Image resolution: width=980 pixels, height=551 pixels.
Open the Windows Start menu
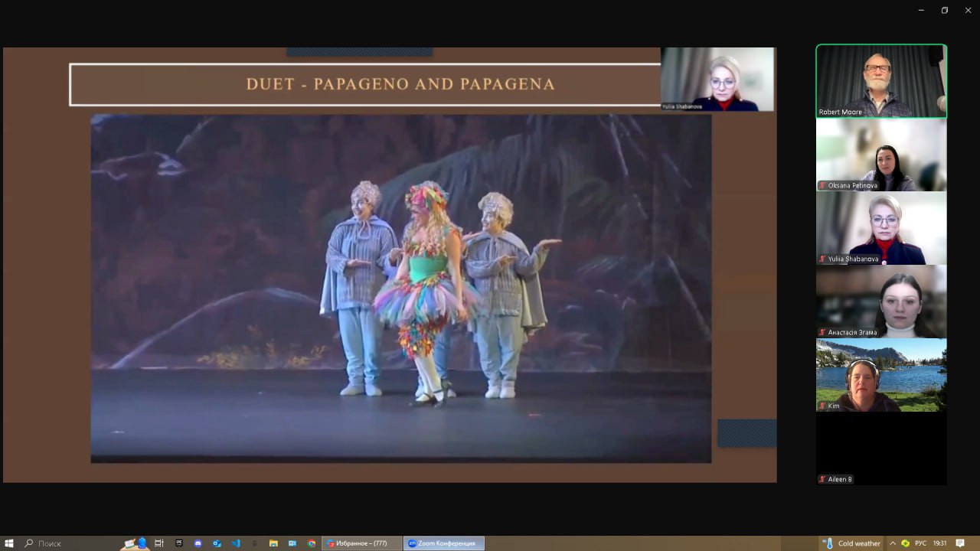pos(9,543)
